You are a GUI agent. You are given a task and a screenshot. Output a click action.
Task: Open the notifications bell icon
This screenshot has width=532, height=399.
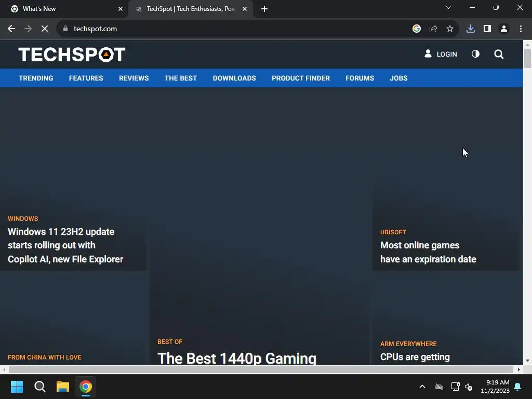point(517,387)
